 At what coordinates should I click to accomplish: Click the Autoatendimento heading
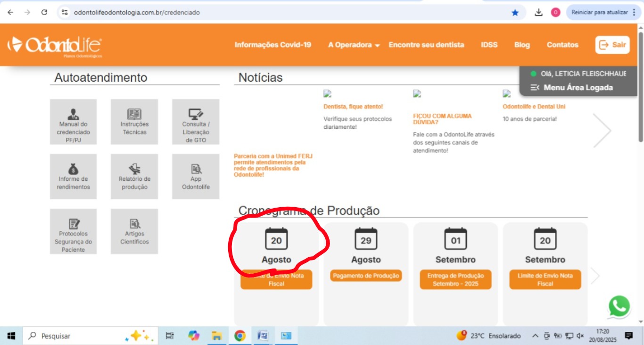point(101,77)
